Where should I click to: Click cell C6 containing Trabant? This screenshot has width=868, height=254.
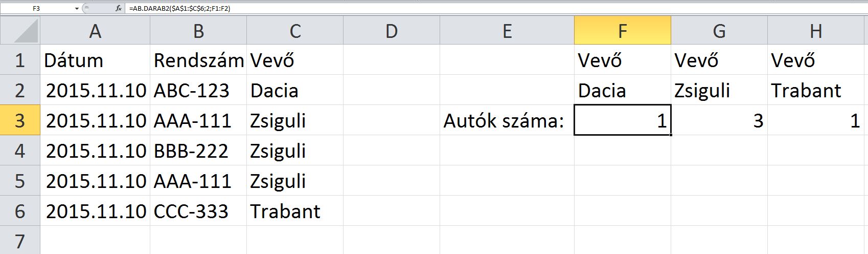(294, 211)
